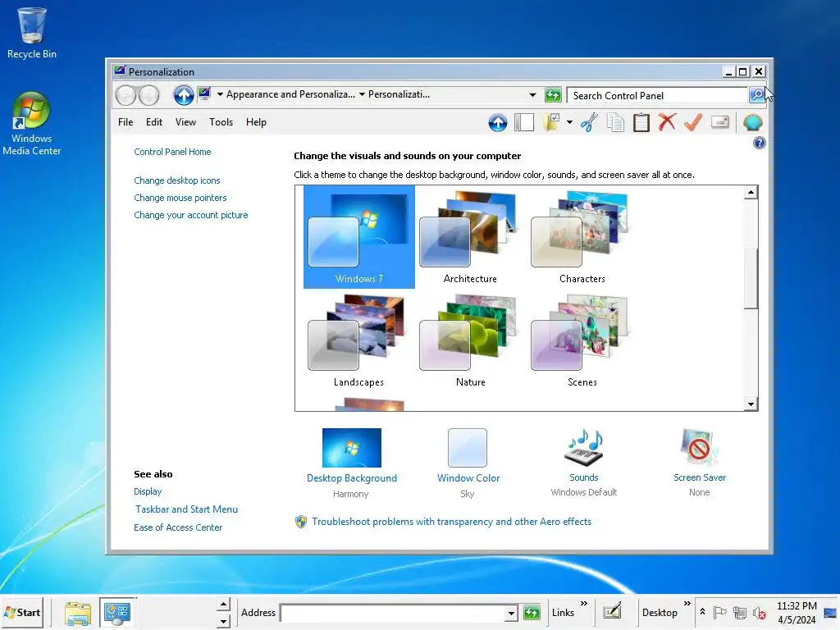Select the Scenes theme

(x=582, y=340)
